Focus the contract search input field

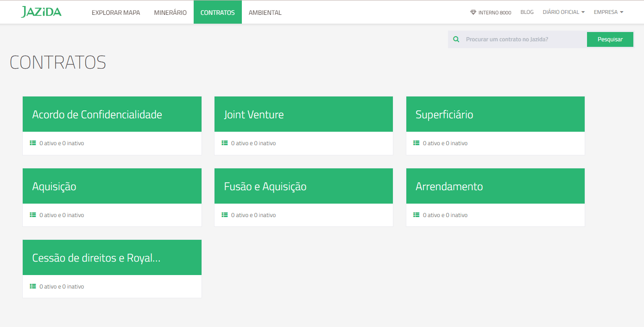click(x=524, y=39)
